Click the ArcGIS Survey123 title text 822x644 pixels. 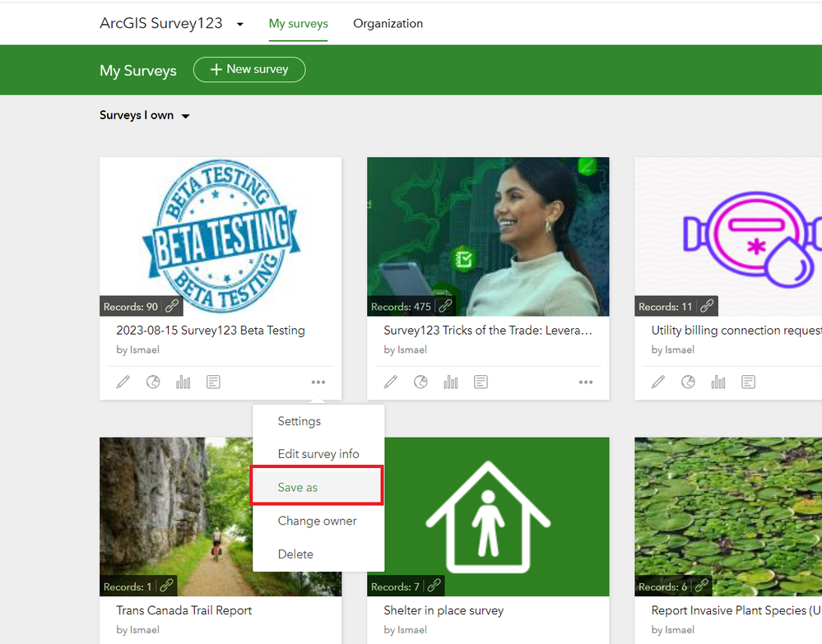(161, 24)
